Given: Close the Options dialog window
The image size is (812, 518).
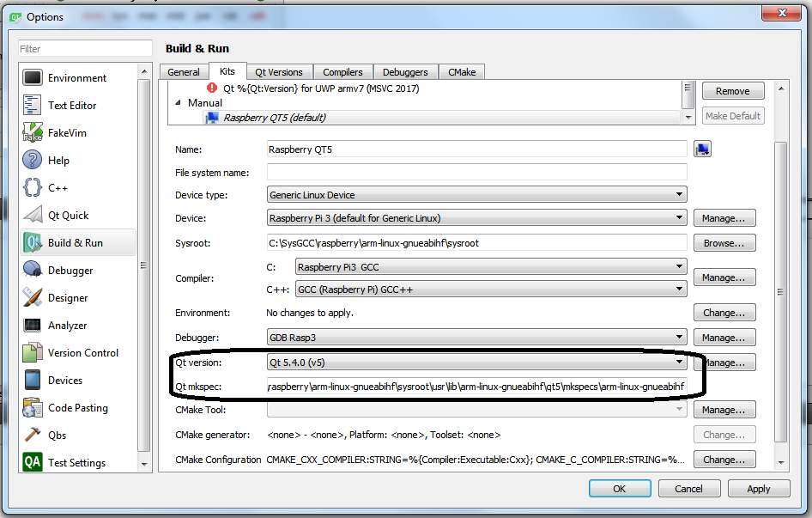Looking at the screenshot, I should (782, 13).
